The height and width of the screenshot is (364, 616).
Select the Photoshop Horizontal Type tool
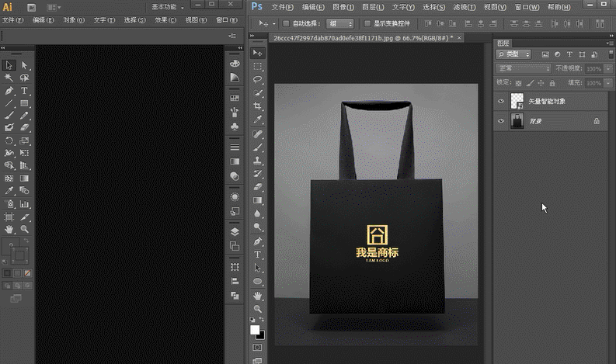click(257, 255)
